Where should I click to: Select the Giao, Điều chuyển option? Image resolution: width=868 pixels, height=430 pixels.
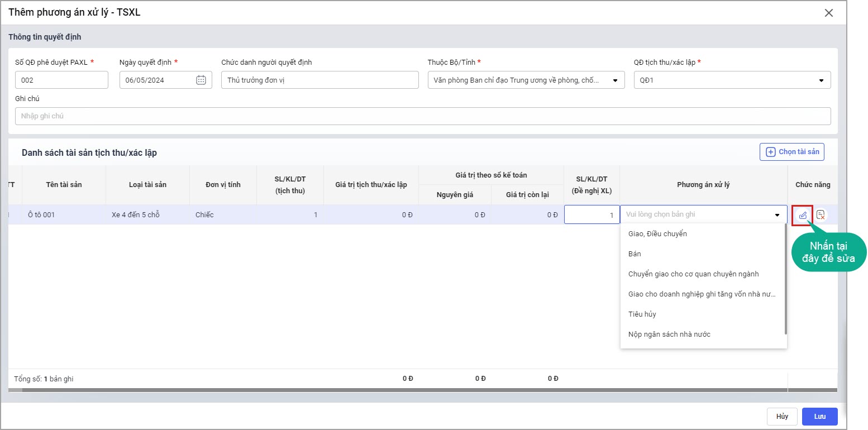point(657,234)
